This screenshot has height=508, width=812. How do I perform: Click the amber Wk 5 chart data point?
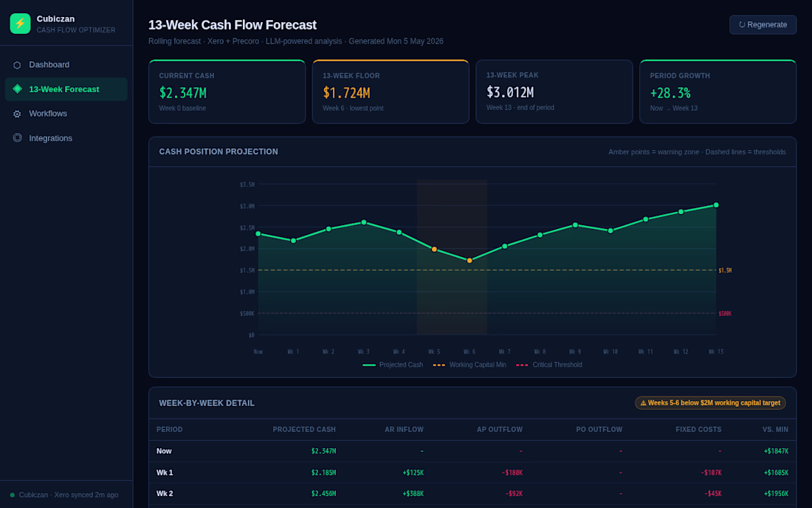click(435, 250)
